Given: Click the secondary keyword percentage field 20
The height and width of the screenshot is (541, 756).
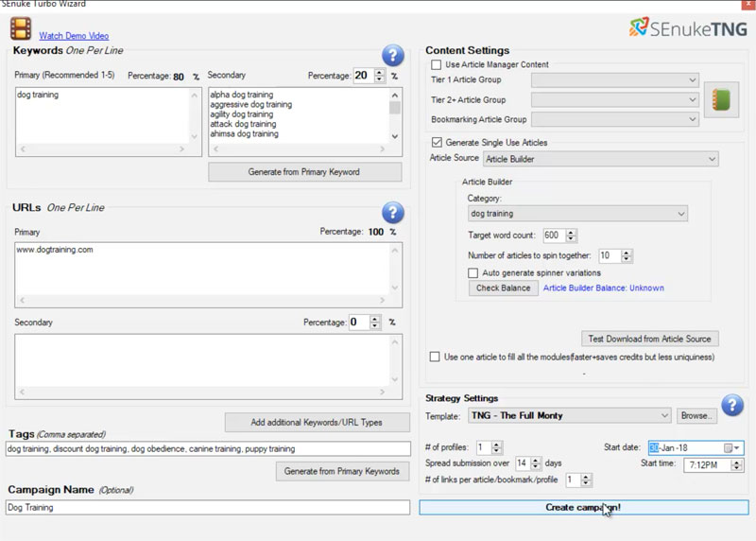Looking at the screenshot, I should [363, 76].
